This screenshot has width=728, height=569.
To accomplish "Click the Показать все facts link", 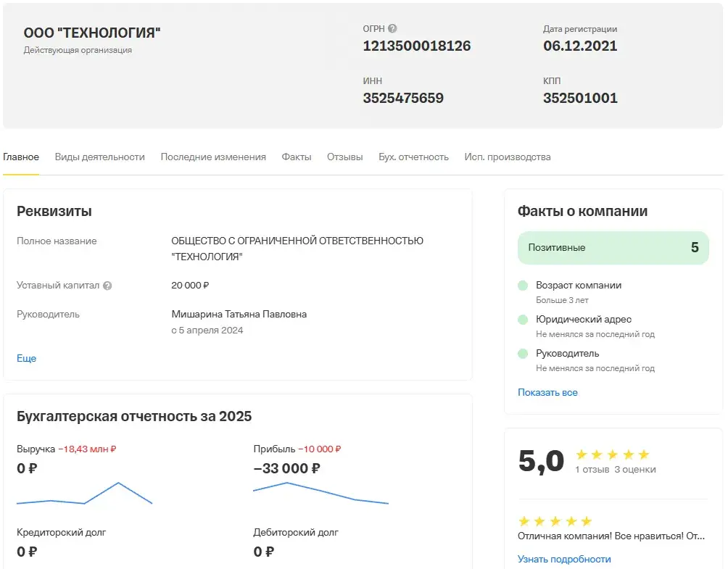I will (x=547, y=392).
